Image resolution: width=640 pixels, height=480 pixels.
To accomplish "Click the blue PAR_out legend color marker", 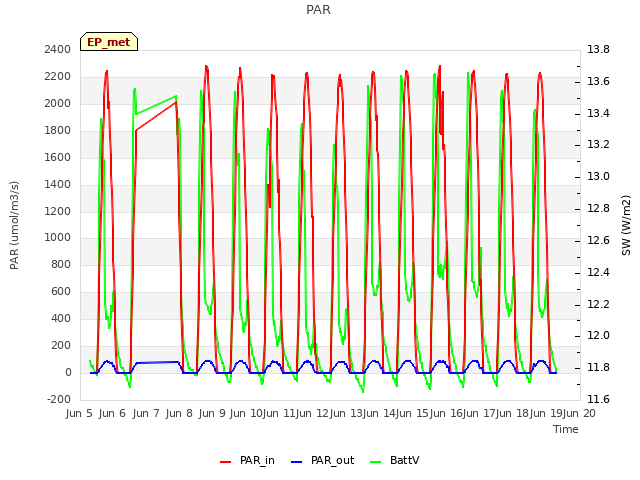I will (297, 462).
